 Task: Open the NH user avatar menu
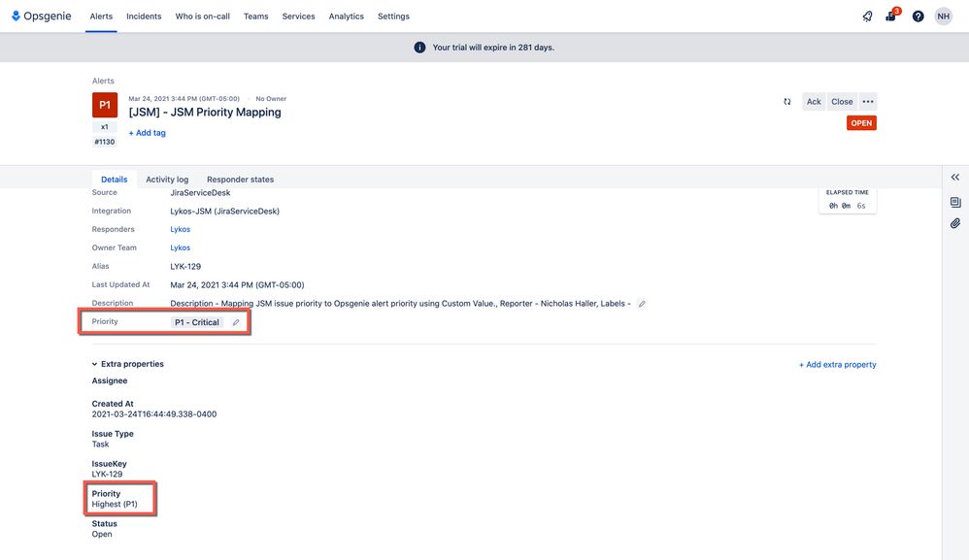pyautogui.click(x=944, y=16)
